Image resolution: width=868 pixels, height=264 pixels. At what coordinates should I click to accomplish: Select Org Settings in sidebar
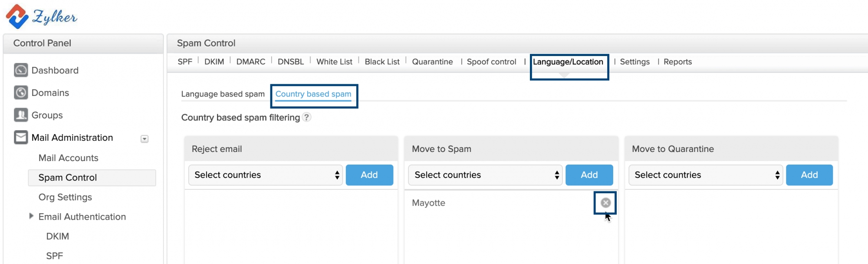coord(65,197)
